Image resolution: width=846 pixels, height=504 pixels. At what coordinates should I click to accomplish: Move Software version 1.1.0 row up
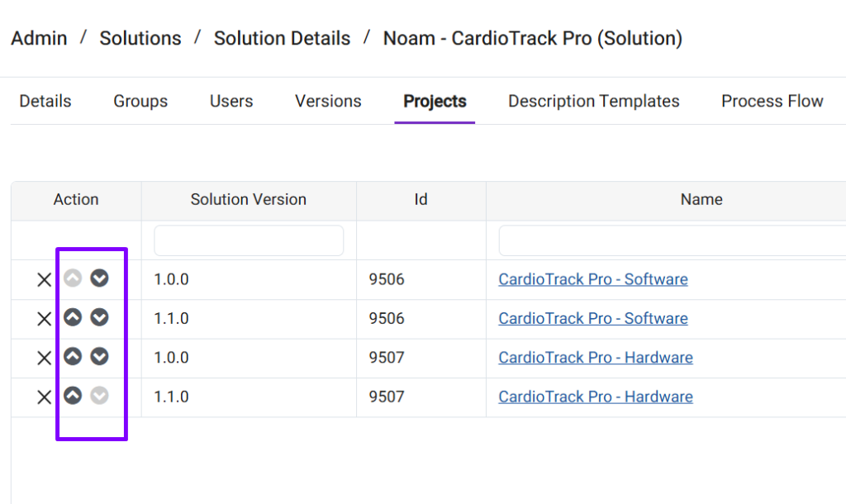pos(73,317)
